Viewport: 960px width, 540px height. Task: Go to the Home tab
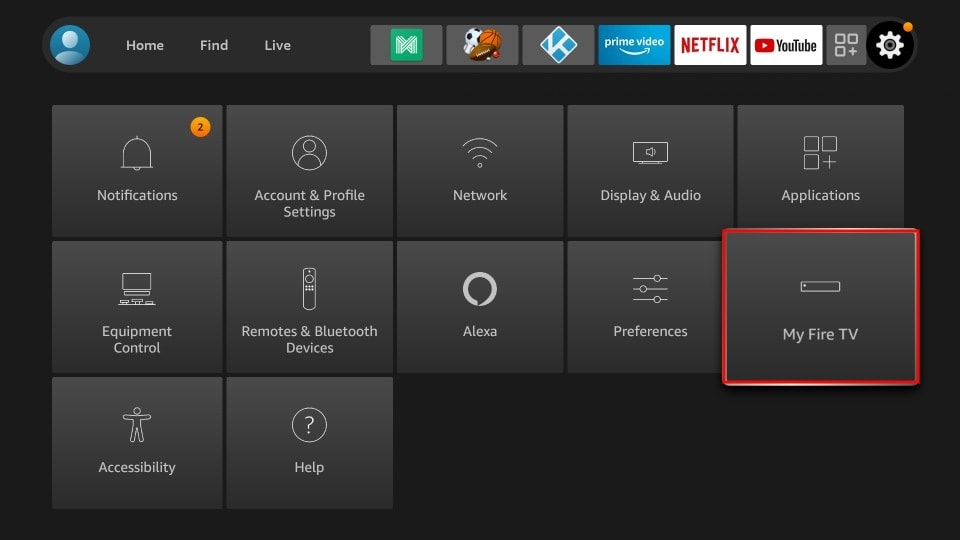pyautogui.click(x=145, y=45)
